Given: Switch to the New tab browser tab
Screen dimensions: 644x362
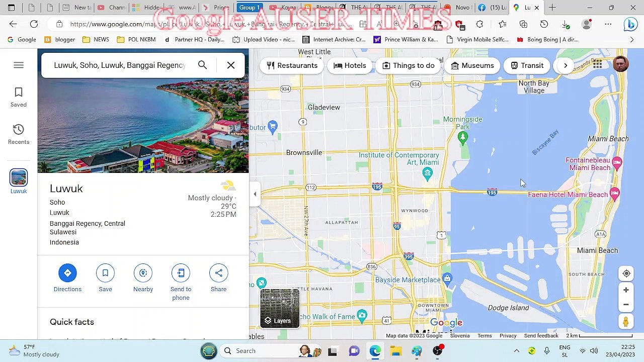Looking at the screenshot, I should click(77, 8).
